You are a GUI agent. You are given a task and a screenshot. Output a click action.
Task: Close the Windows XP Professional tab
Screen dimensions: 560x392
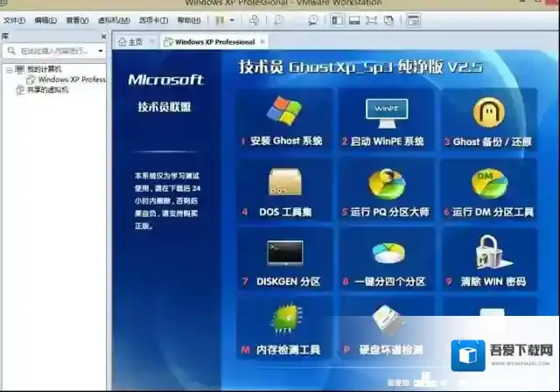pos(262,42)
